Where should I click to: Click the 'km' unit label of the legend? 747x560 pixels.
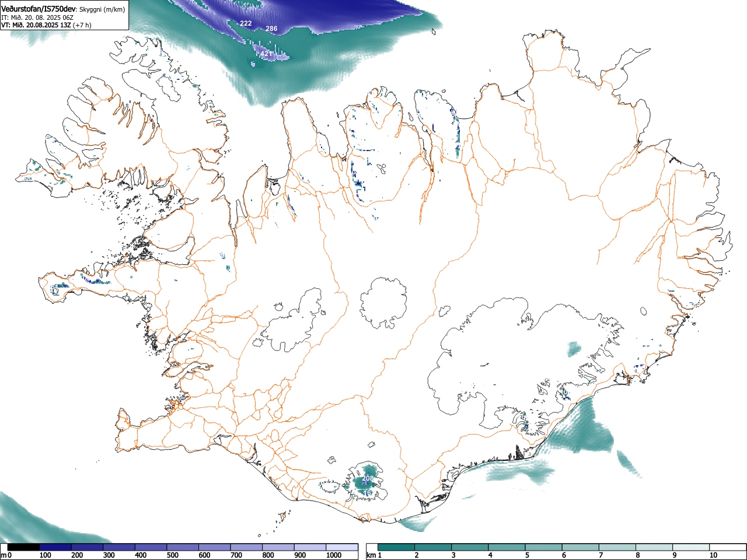point(370,555)
